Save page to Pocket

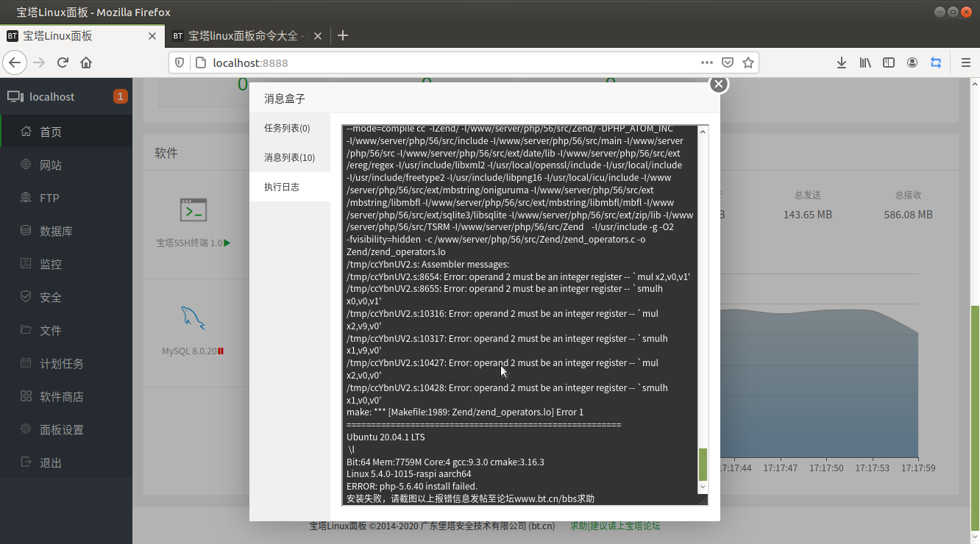point(728,62)
